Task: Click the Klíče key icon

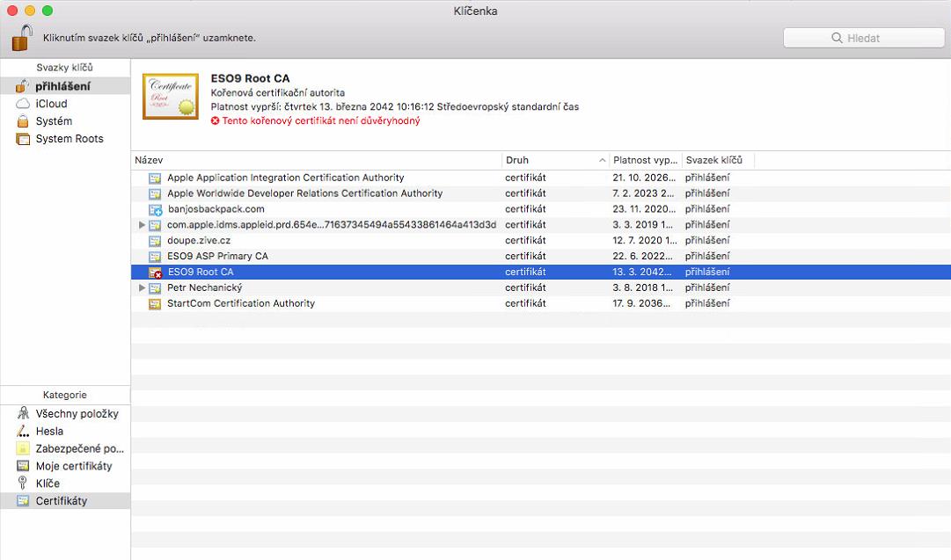Action: (23, 483)
